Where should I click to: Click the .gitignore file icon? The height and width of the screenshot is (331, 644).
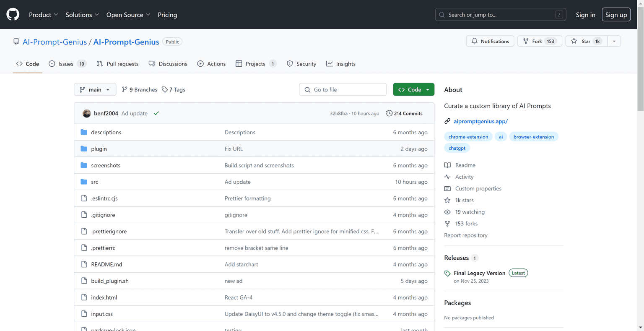click(84, 215)
